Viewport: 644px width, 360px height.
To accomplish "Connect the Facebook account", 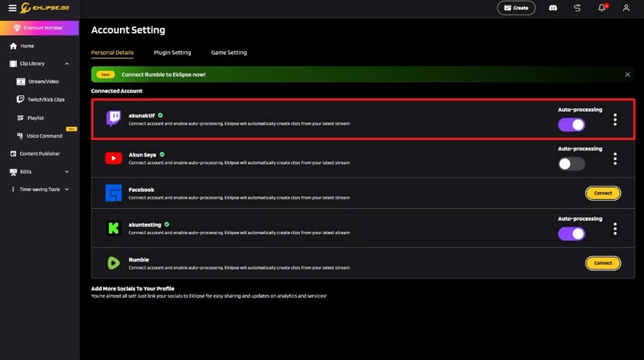I will (603, 193).
